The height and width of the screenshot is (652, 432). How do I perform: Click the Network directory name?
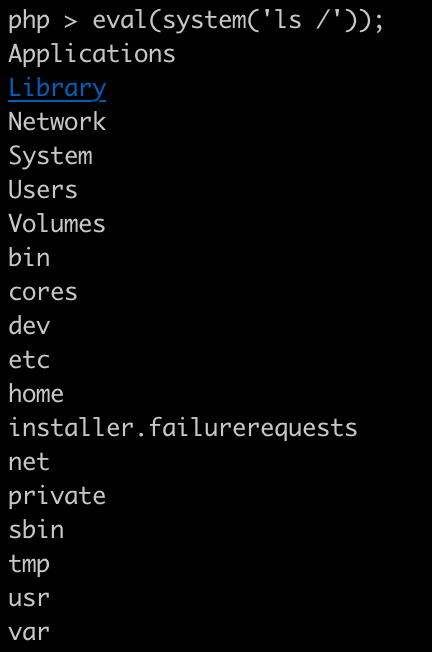pos(57,122)
